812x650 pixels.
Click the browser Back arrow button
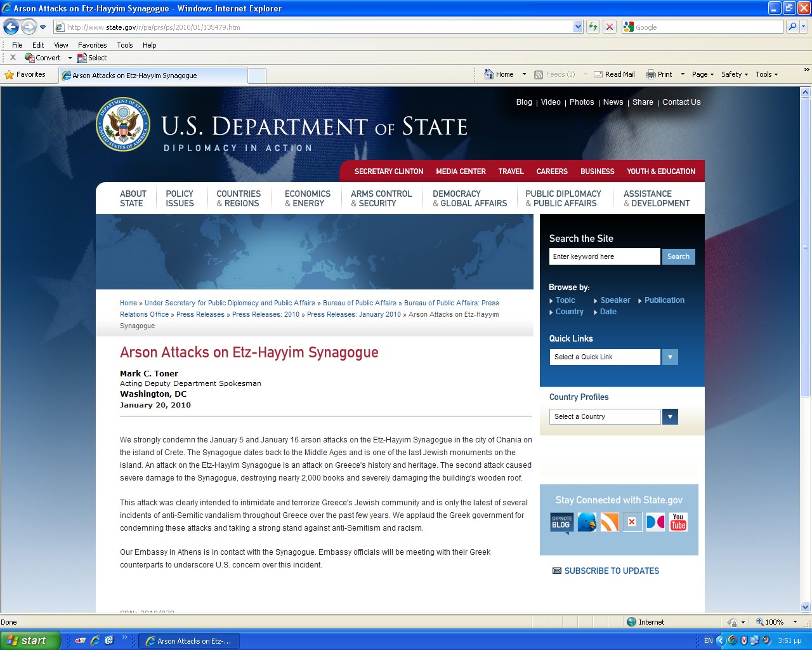coord(11,27)
